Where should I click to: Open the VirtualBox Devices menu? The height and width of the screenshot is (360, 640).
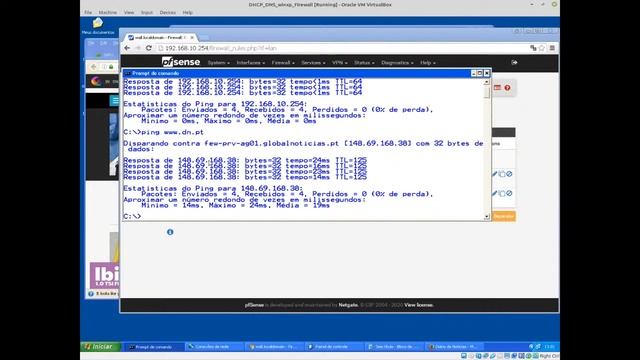coord(168,13)
